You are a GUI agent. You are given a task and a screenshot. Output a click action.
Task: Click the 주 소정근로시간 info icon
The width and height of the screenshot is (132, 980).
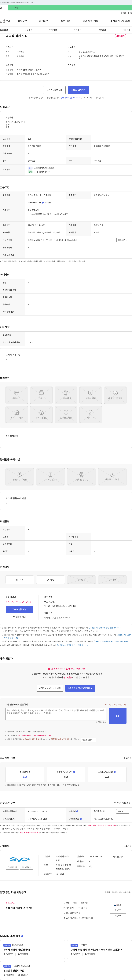click(43, 203)
